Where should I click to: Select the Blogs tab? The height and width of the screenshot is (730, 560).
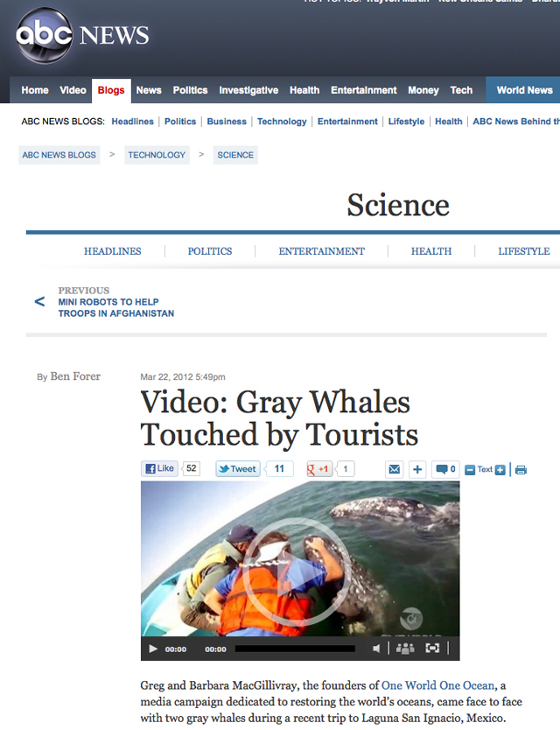[111, 90]
